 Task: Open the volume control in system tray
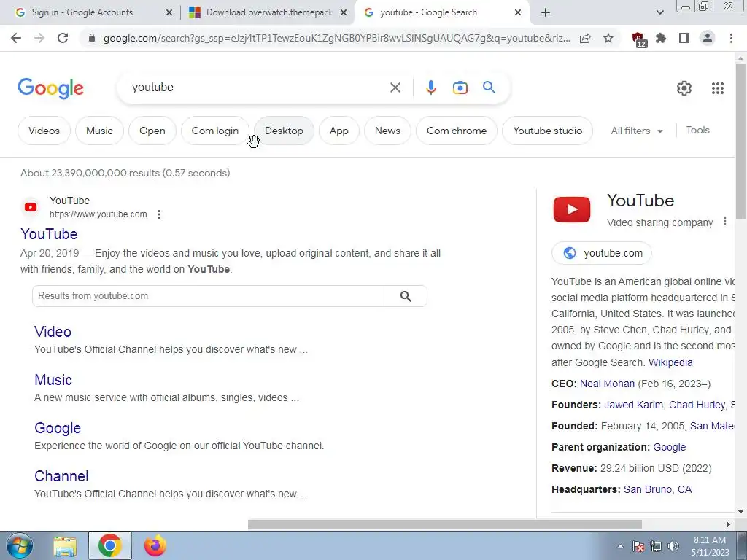pyautogui.click(x=673, y=546)
